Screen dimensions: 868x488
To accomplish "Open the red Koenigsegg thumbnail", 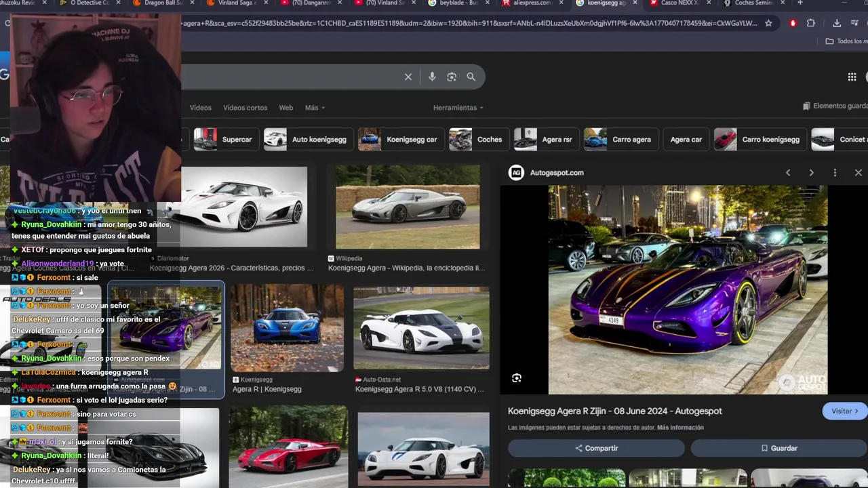I will pos(288,447).
